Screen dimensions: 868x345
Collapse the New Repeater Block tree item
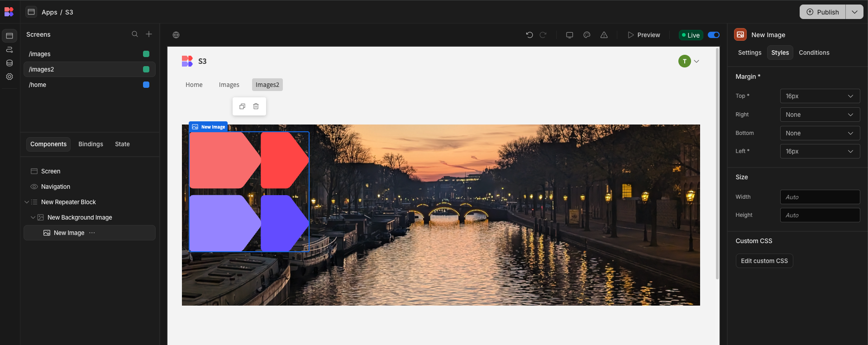click(27, 202)
